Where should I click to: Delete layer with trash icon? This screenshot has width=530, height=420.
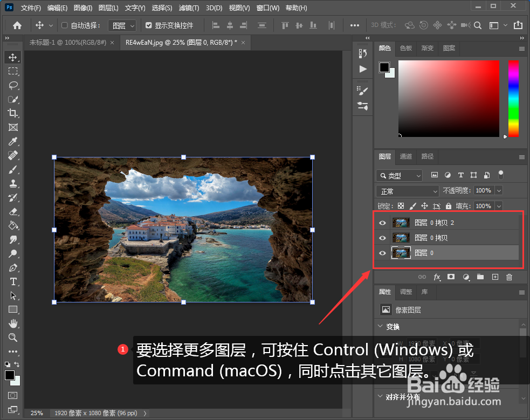tap(509, 277)
